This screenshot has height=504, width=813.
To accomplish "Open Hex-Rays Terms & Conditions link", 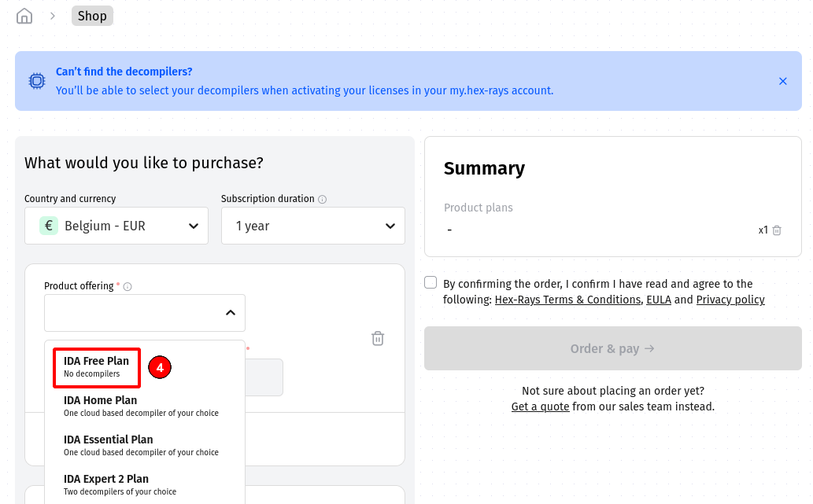I will pyautogui.click(x=567, y=300).
